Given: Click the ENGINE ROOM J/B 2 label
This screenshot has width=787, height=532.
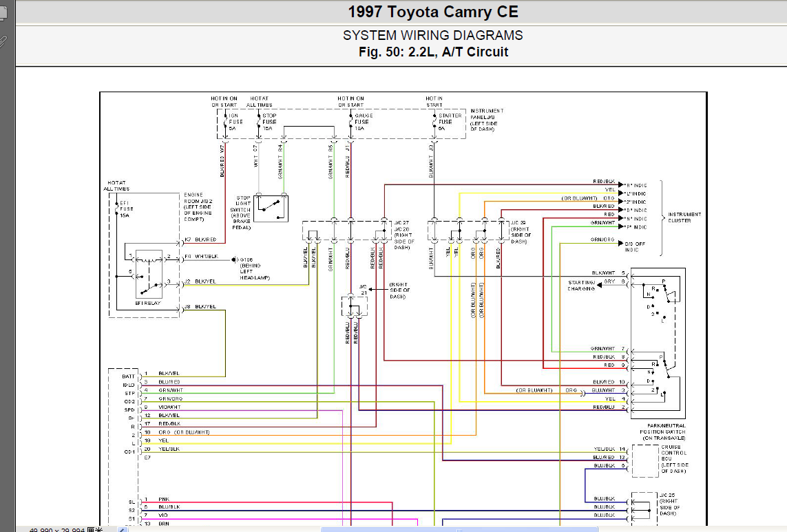Looking at the screenshot, I should (x=198, y=206).
